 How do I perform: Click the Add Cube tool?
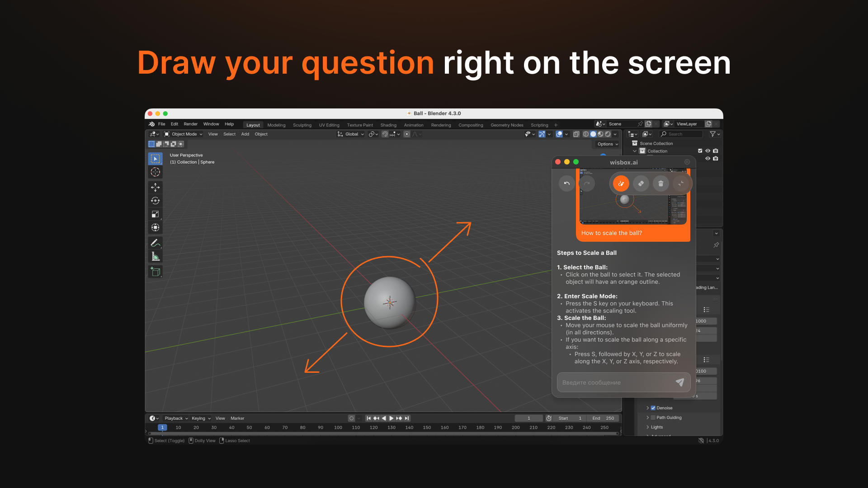click(x=155, y=272)
